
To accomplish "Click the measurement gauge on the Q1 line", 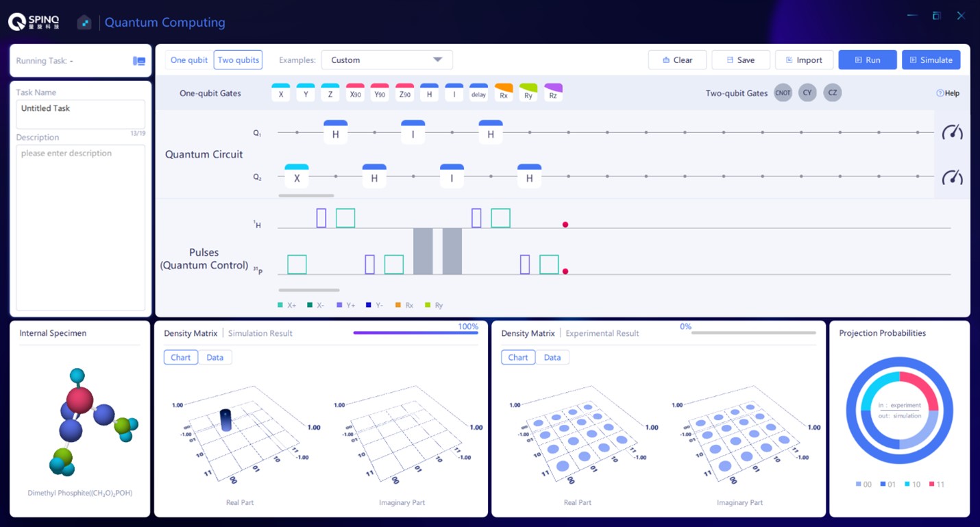I will (x=953, y=132).
